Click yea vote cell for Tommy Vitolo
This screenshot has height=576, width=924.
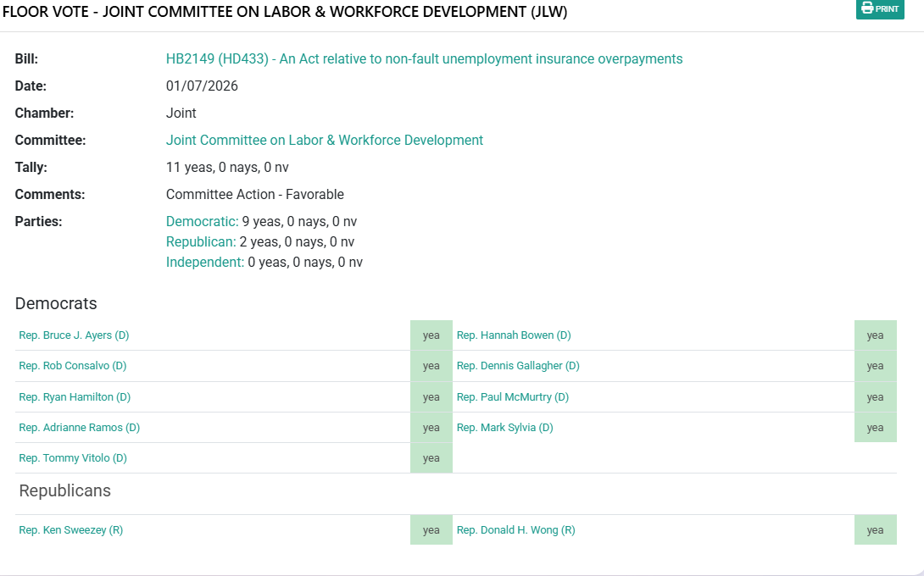coord(431,458)
